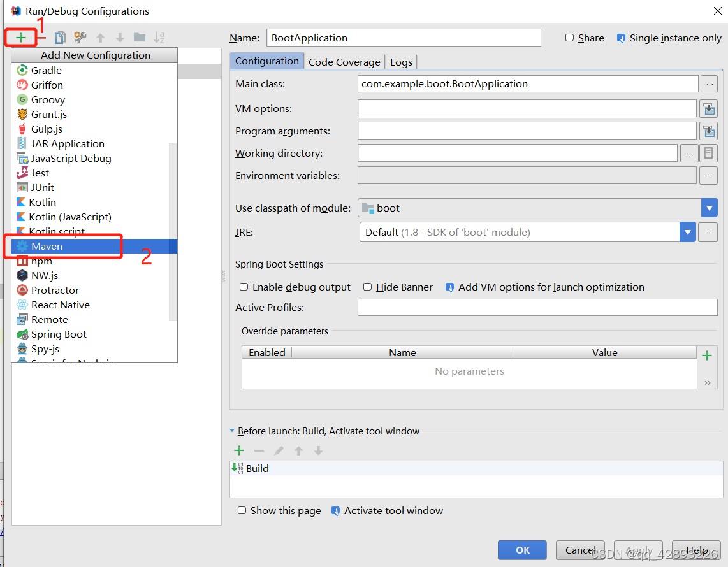The image size is (728, 567).
Task: Browse for Main class ellipsis button
Action: click(x=709, y=84)
